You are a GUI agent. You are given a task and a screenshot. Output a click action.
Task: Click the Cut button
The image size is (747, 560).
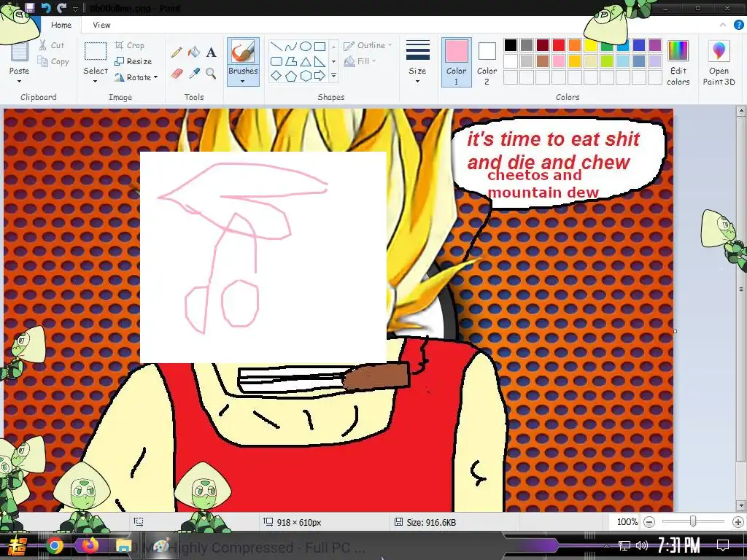52,45
